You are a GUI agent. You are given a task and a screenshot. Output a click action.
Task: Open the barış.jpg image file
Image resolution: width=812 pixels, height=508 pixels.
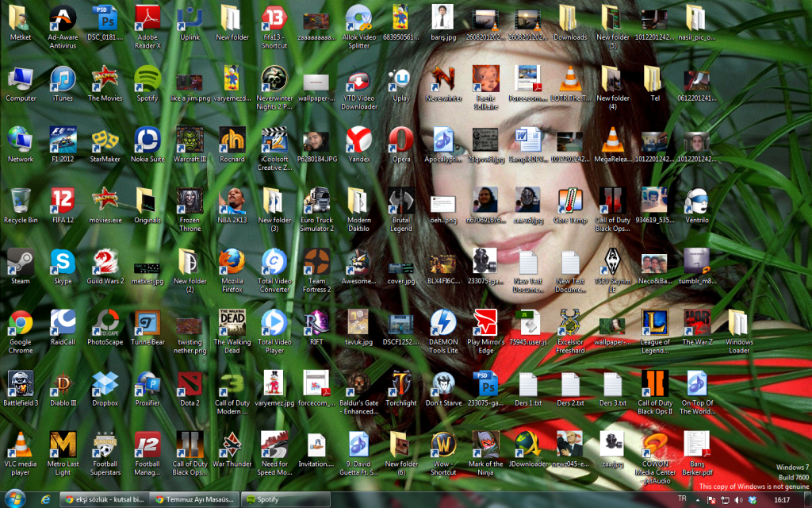click(x=443, y=19)
